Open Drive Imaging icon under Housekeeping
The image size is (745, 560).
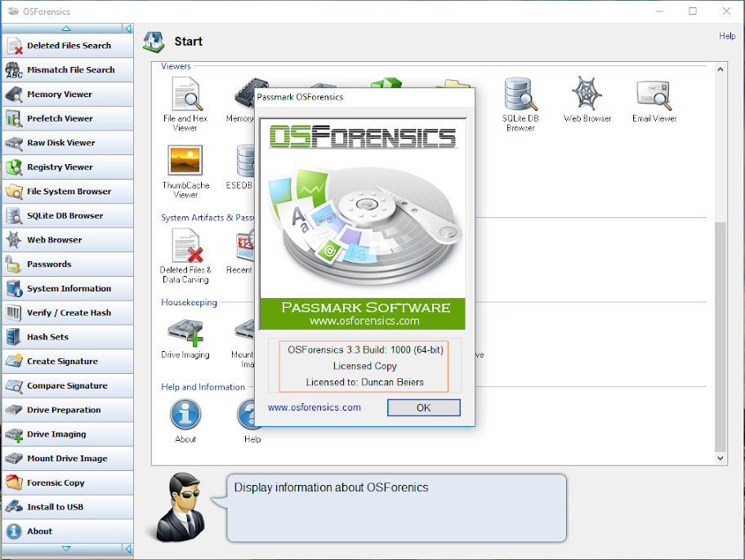(x=185, y=339)
